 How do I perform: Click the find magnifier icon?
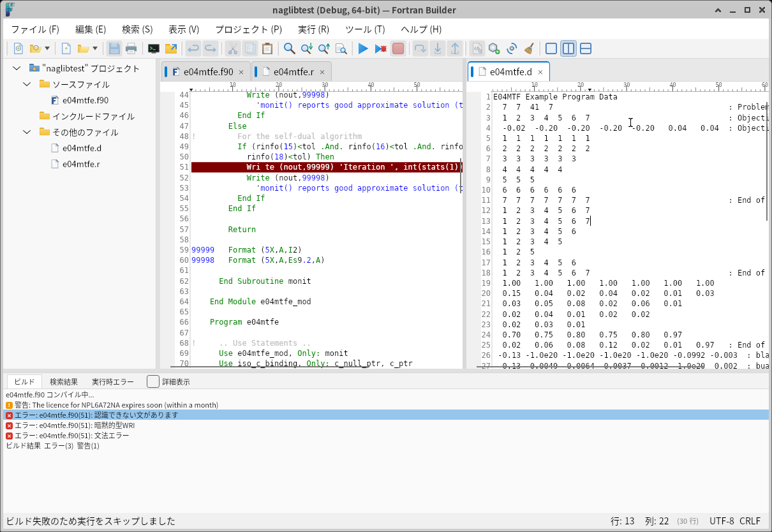pos(290,48)
